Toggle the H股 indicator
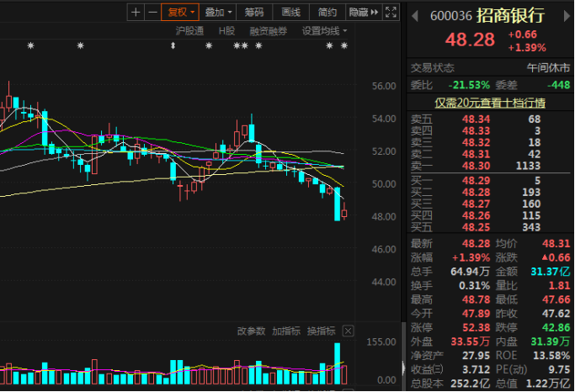575x392 pixels. click(x=226, y=31)
